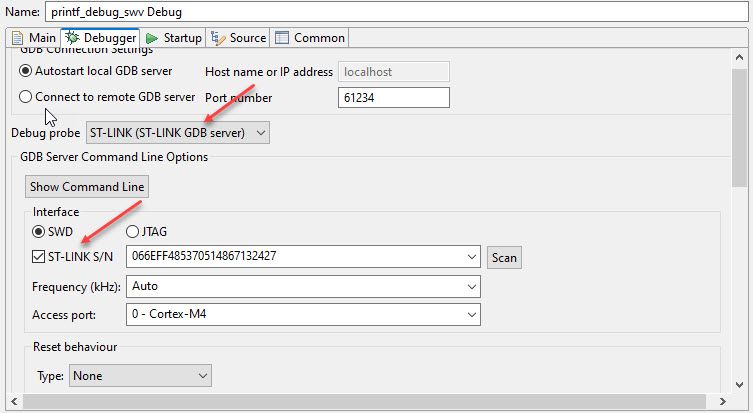The width and height of the screenshot is (753, 413).
Task: Click the vertical scrollbar down arrow
Action: coord(740,384)
